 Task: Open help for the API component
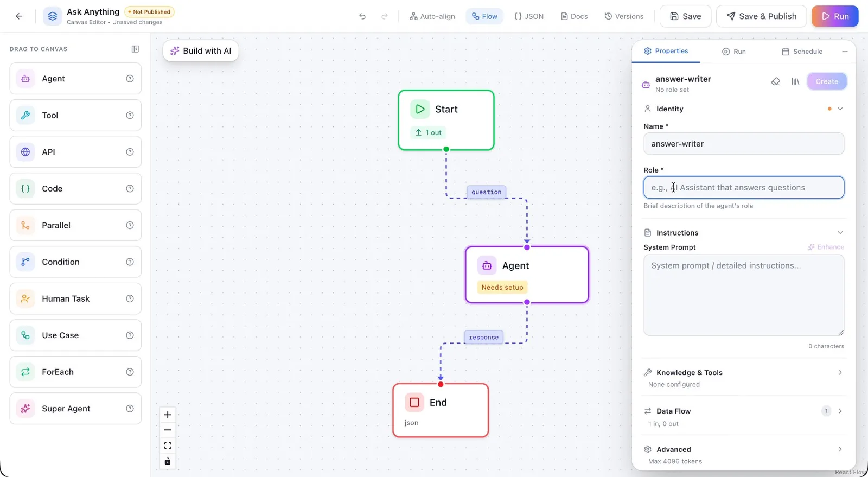point(130,152)
